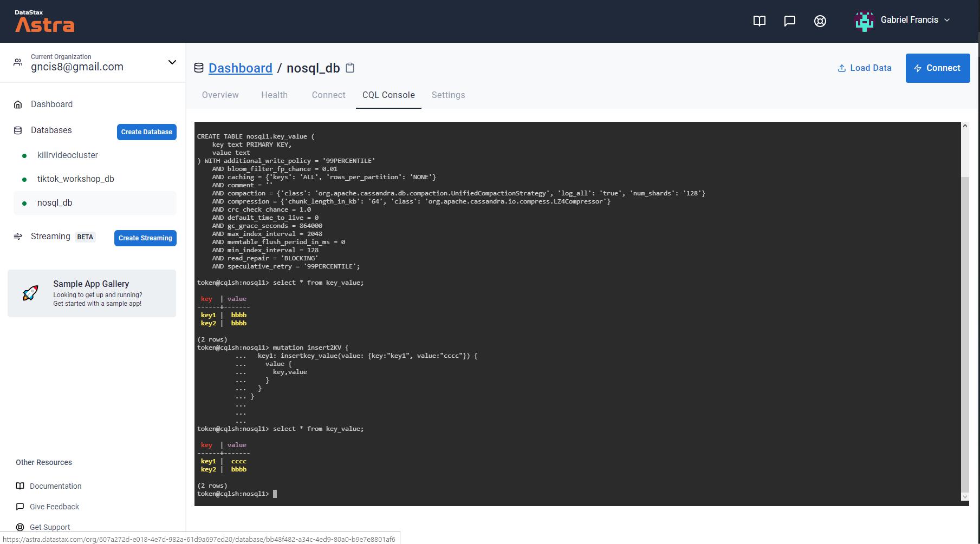Click the copy icon next to nosql_db
Viewport: 980px width, 544px height.
pyautogui.click(x=350, y=68)
